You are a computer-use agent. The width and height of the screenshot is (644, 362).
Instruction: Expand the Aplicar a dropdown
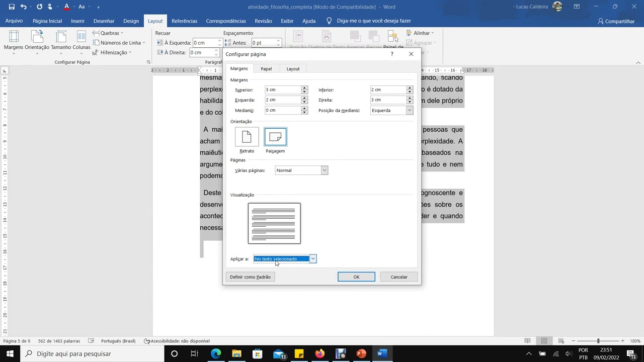312,258
